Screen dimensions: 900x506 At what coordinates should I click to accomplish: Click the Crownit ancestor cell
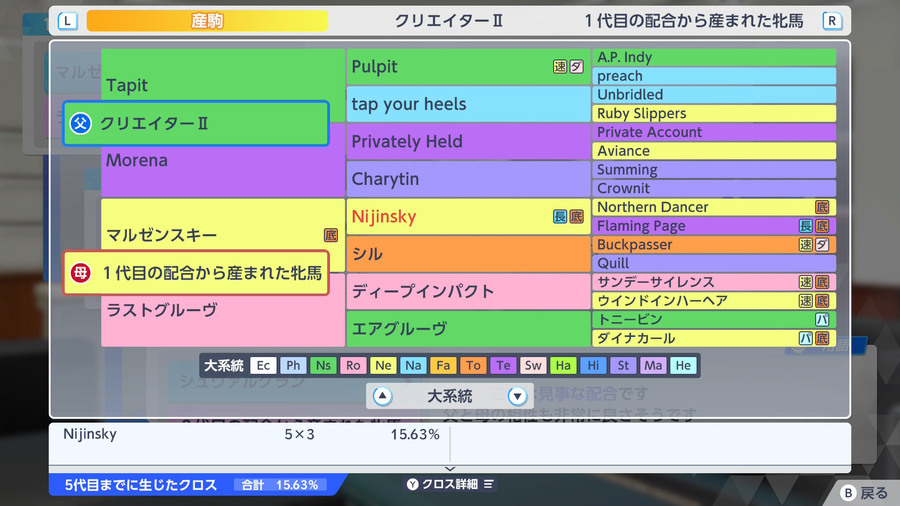coord(713,189)
